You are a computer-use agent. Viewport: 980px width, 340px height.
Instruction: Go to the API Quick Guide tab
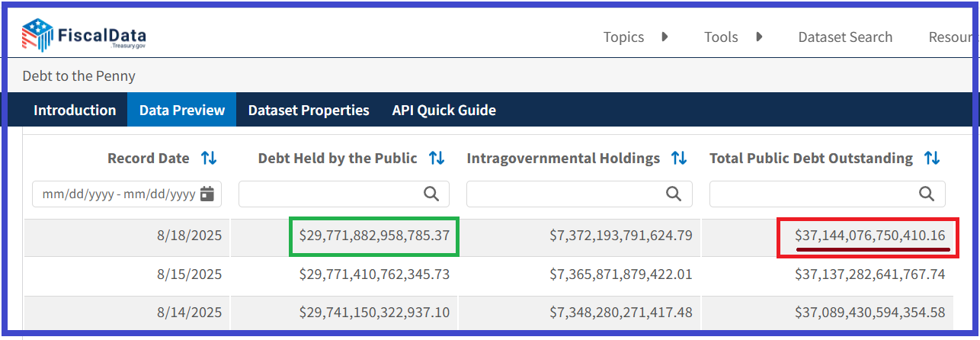click(444, 111)
